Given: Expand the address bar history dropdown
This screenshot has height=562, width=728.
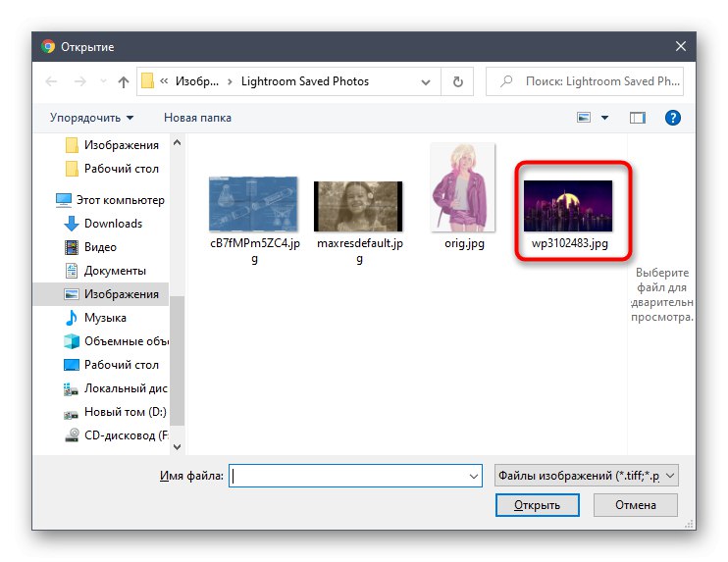Looking at the screenshot, I should 425,82.
